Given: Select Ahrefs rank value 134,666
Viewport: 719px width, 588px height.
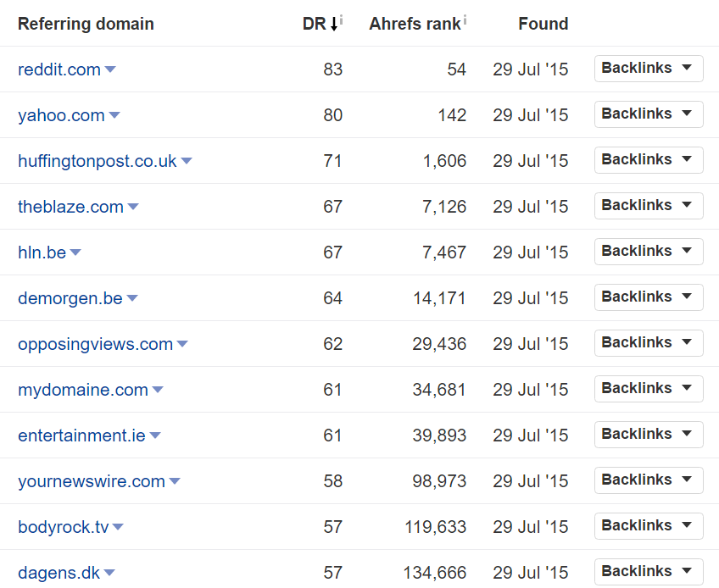Looking at the screenshot, I should pyautogui.click(x=435, y=573).
